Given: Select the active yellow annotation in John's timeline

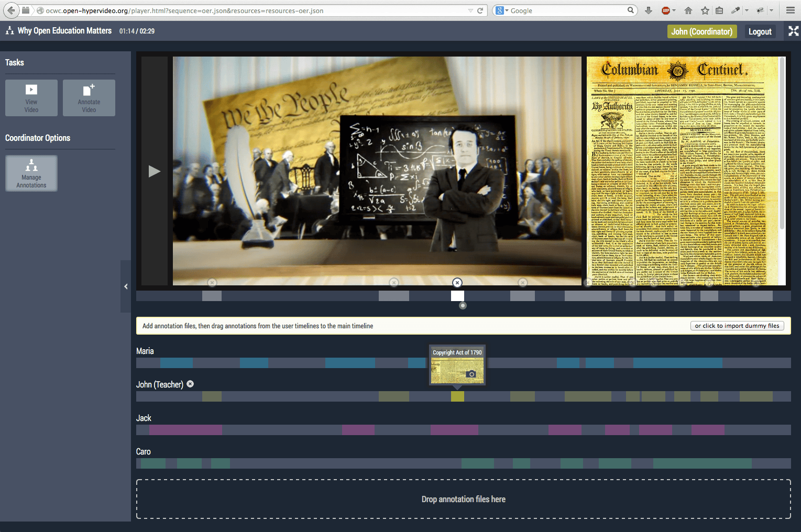Looking at the screenshot, I should (457, 396).
